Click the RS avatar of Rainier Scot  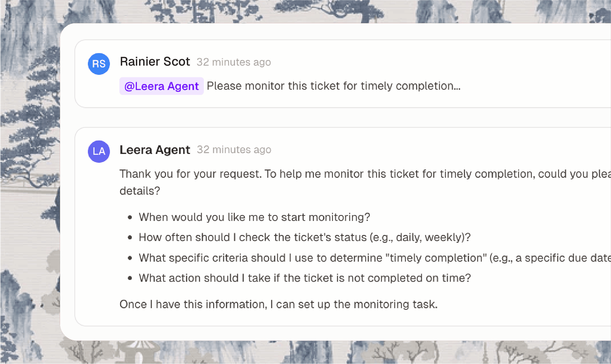(99, 64)
